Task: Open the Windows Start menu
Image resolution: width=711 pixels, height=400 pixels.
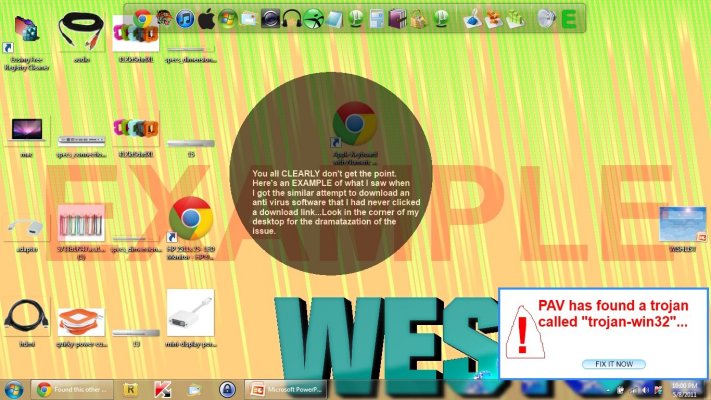Action: pos(14,390)
